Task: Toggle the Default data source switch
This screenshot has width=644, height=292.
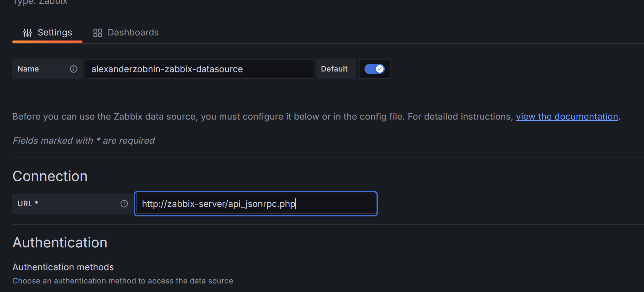Action: click(x=374, y=69)
